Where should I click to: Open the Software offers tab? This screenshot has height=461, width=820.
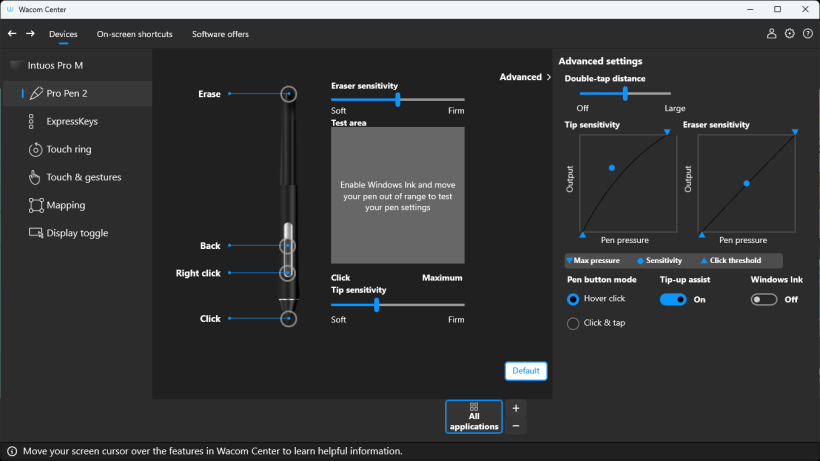[x=220, y=34]
